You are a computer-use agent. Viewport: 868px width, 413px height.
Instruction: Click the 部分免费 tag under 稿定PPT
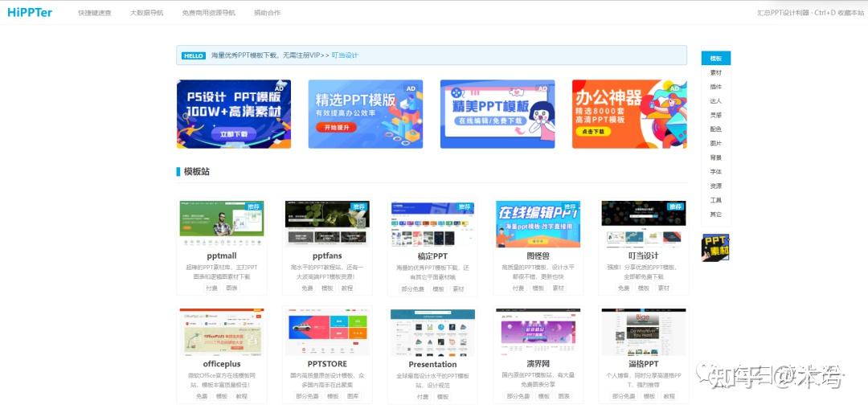[x=412, y=288]
